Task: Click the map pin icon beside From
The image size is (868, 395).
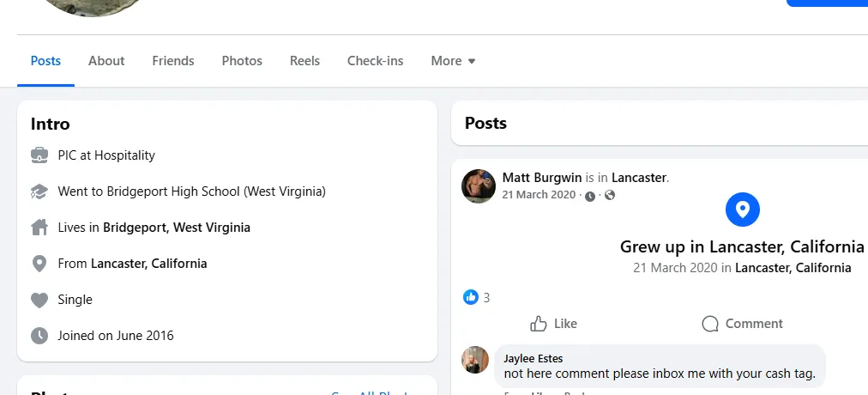Action: (39, 264)
